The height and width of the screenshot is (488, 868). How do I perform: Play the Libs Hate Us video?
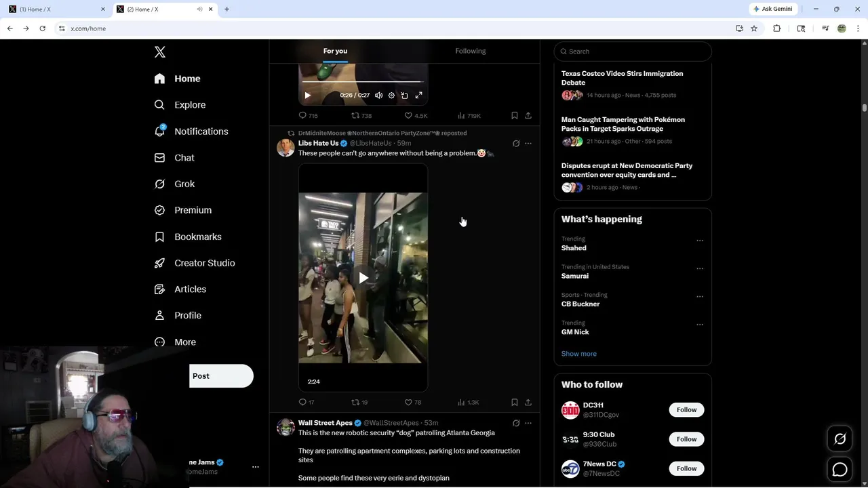(x=363, y=278)
